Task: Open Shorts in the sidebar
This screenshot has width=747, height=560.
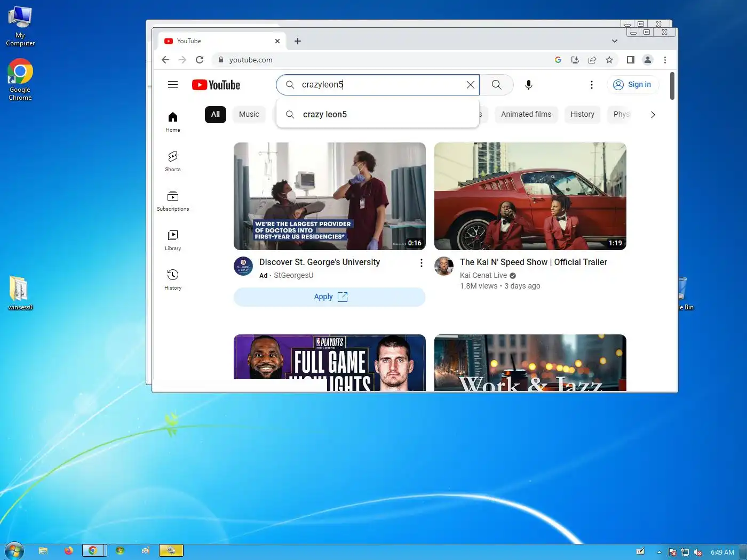Action: pyautogui.click(x=173, y=161)
